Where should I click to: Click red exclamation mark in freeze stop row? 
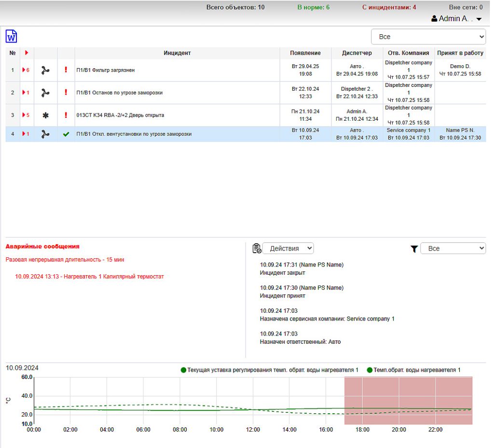66,93
